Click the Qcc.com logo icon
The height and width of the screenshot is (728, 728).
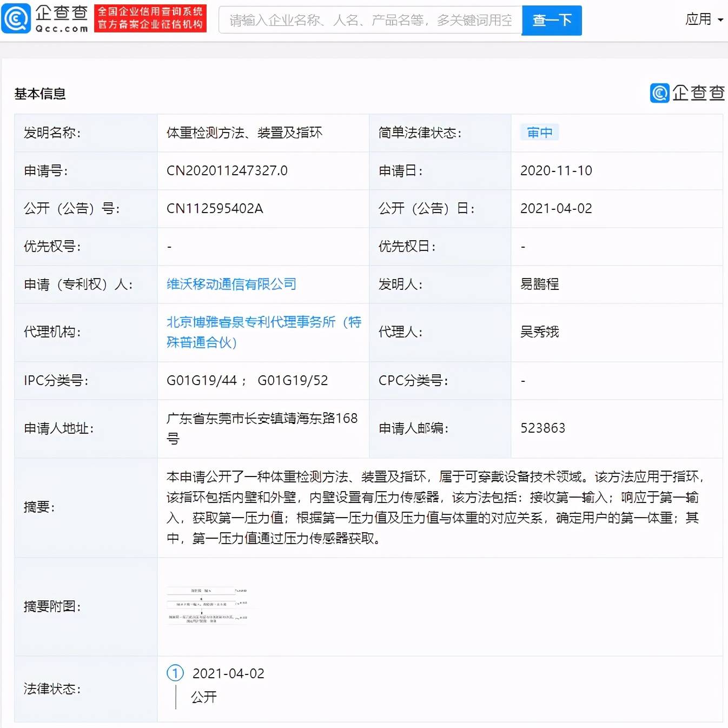coord(17,18)
